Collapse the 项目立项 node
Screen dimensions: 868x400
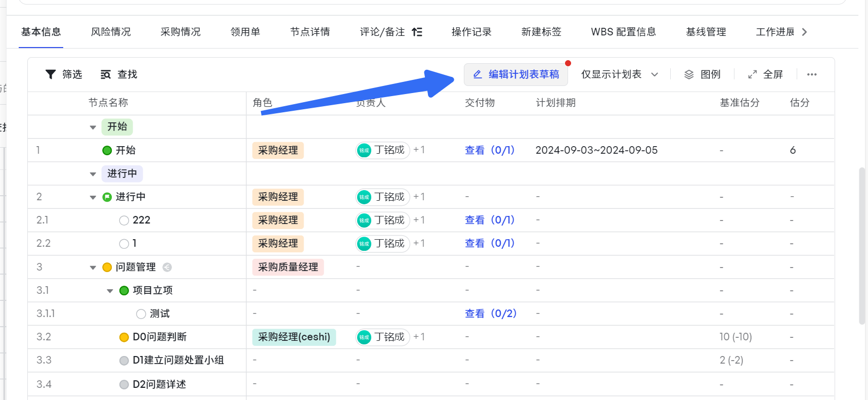pyautogui.click(x=110, y=291)
